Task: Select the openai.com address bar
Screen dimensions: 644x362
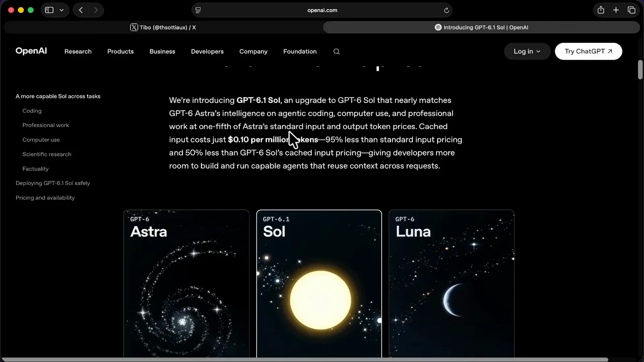Action: (322, 10)
